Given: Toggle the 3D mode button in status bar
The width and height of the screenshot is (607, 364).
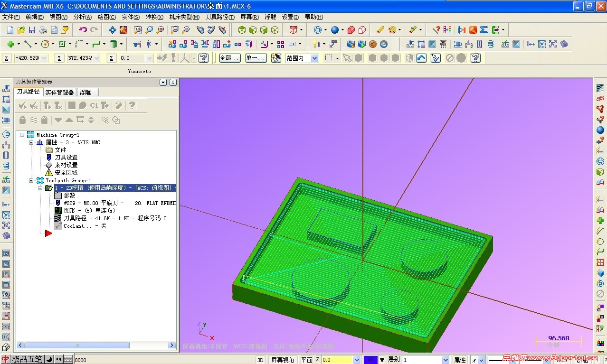Looking at the screenshot, I should click(x=260, y=360).
